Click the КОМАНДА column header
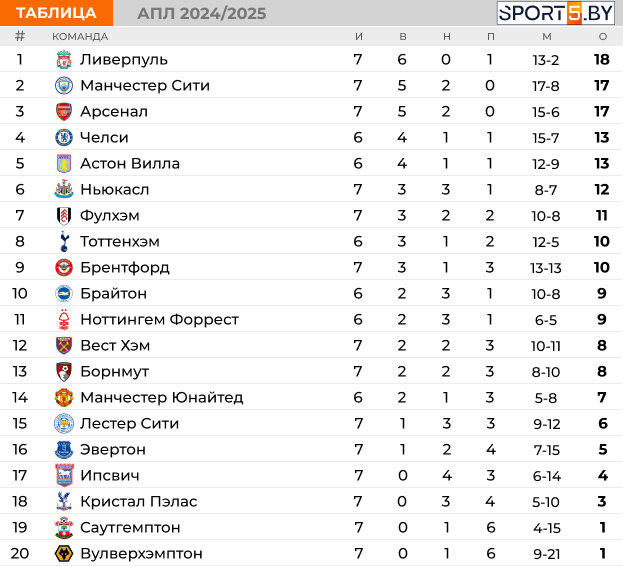The image size is (623, 566). click(80, 37)
